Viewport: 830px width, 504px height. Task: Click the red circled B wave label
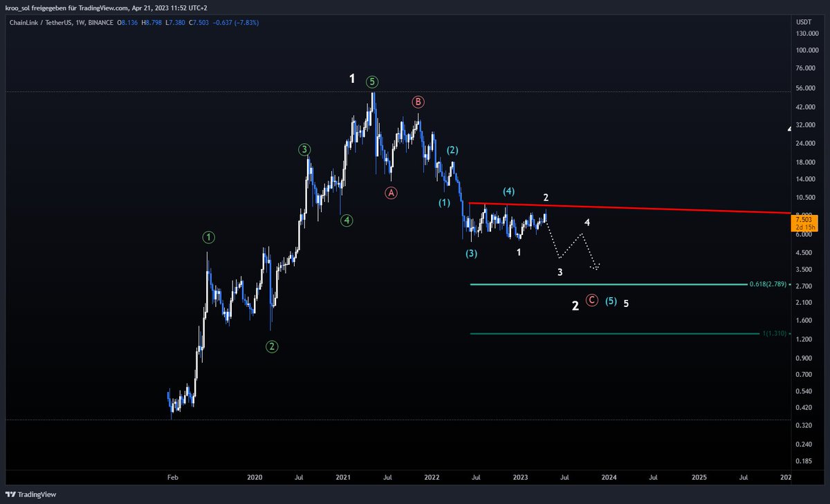coord(418,102)
